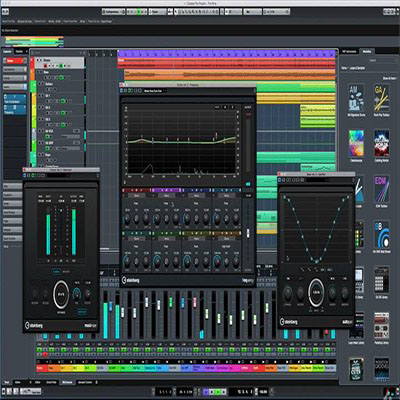Open the Tube Compressor insert slot in Inspector
400x400 pixels.
[x=15, y=100]
